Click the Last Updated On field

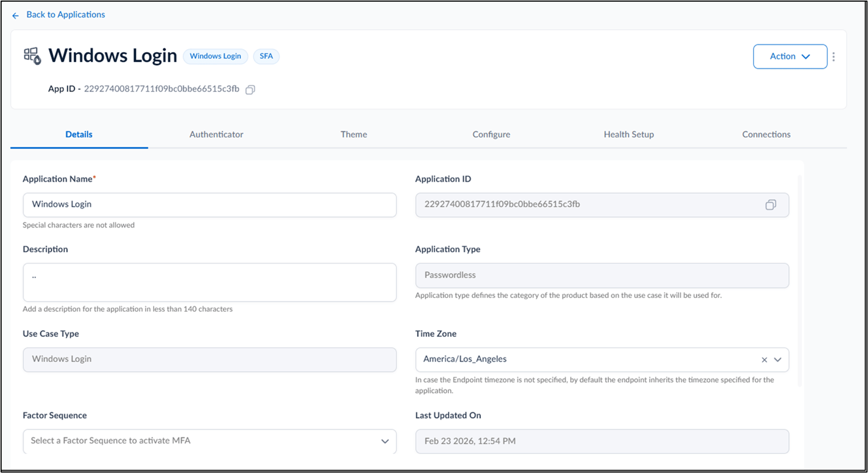coord(602,441)
